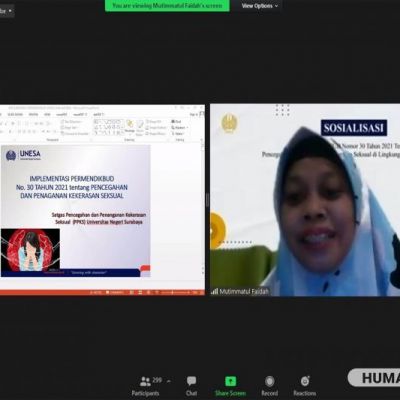Image resolution: width=400 pixels, height=400 pixels.
Task: Click the illustration of crying girl on slide
Action: (x=31, y=250)
